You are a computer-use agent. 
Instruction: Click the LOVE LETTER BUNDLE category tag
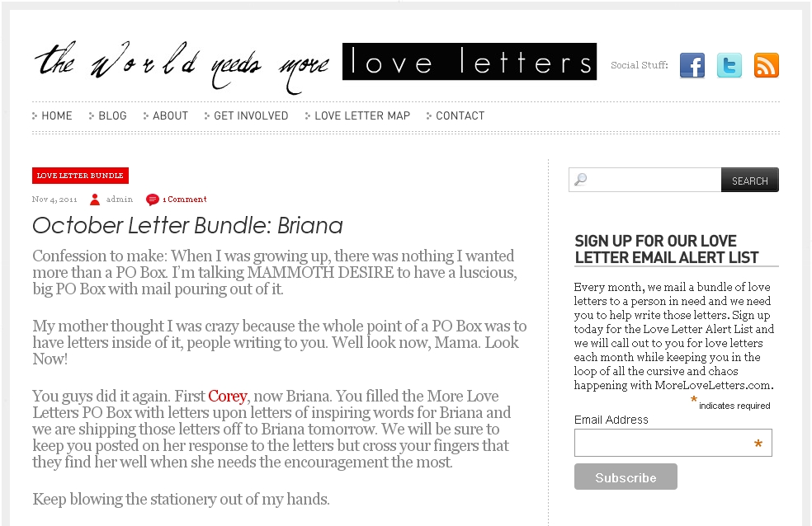coord(79,175)
